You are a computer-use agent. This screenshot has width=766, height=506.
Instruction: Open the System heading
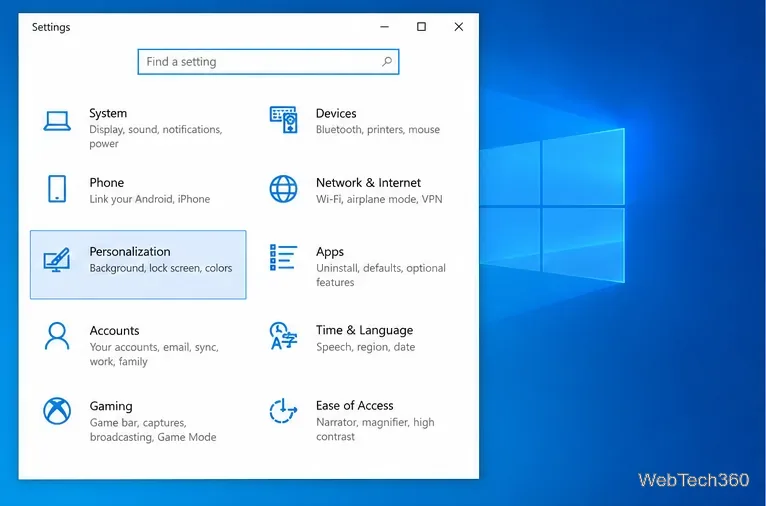(108, 113)
